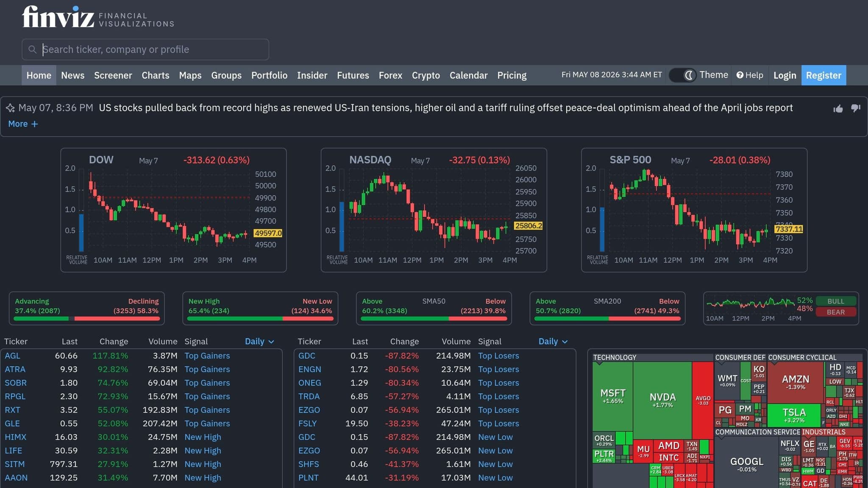Screen dimensions: 868x488
Task: Click New High signal in SITM row
Action: [x=203, y=464]
